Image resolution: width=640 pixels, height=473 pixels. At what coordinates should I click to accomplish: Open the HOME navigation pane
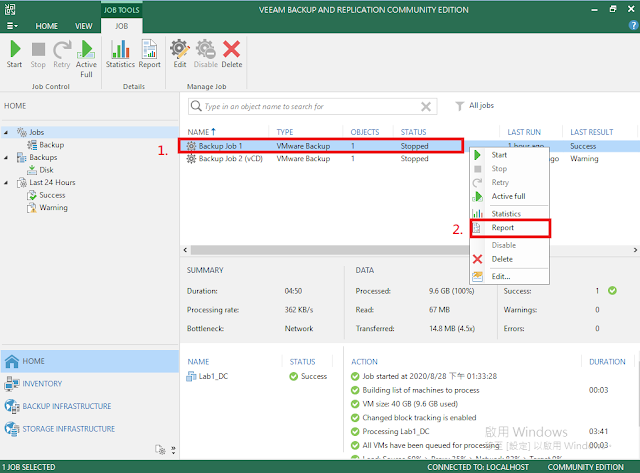click(x=90, y=361)
